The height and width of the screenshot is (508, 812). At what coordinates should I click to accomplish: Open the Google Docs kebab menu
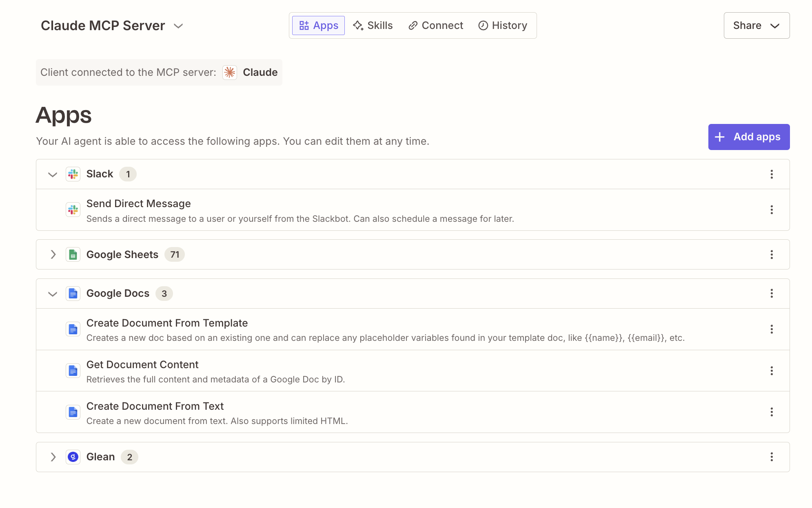[x=771, y=293]
